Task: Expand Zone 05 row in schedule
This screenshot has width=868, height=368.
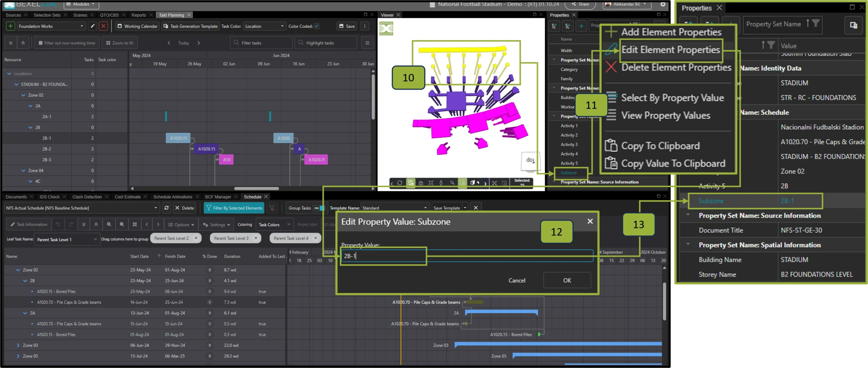Action: tap(18, 356)
